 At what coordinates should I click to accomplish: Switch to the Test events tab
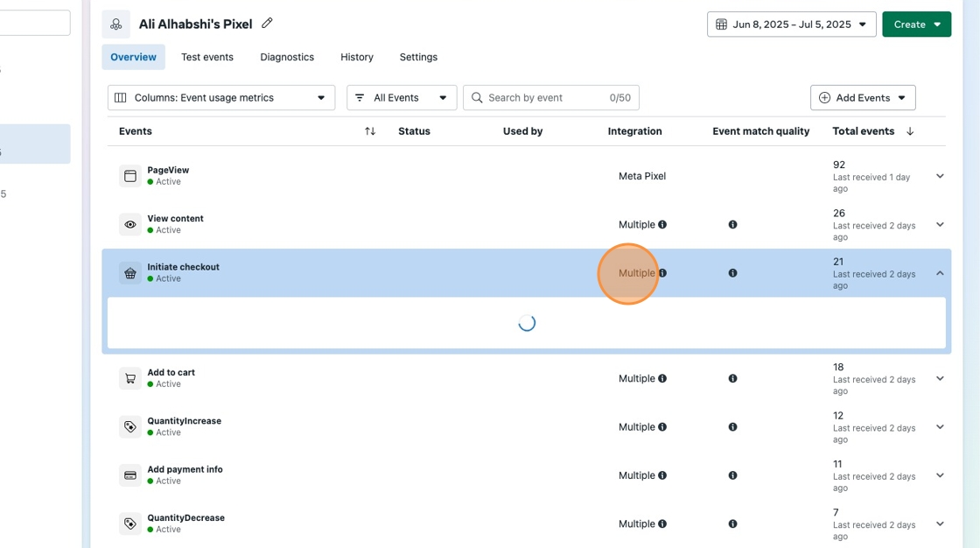click(x=207, y=57)
